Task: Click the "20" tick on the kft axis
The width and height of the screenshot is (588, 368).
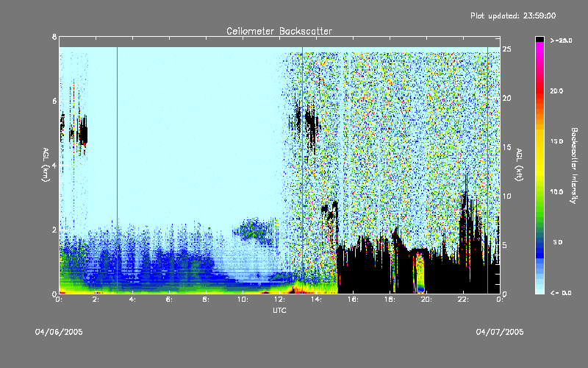Action: tap(506, 98)
